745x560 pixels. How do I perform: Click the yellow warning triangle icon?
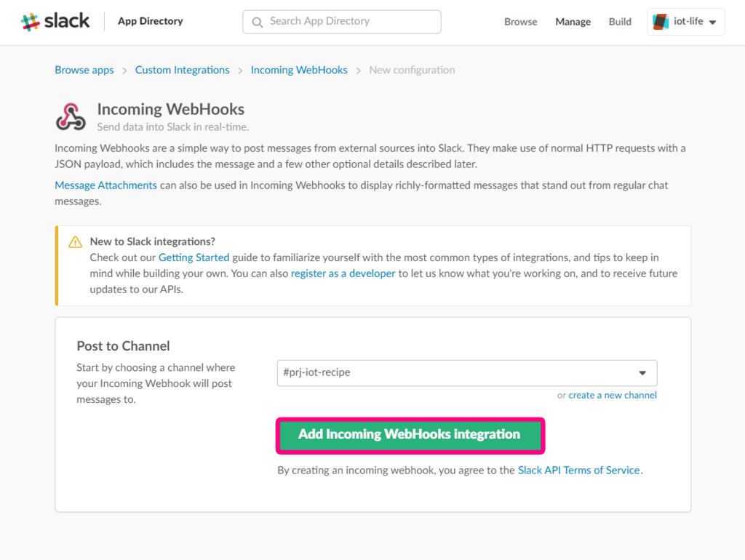click(75, 241)
